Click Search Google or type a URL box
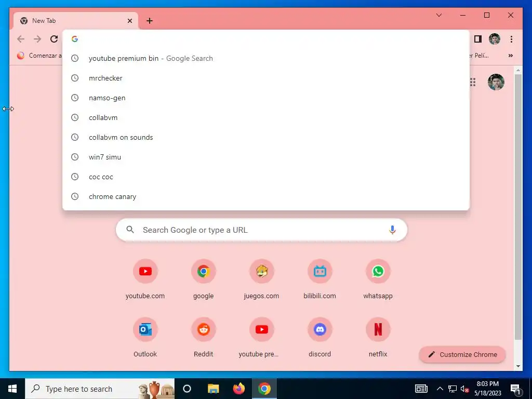 click(262, 230)
